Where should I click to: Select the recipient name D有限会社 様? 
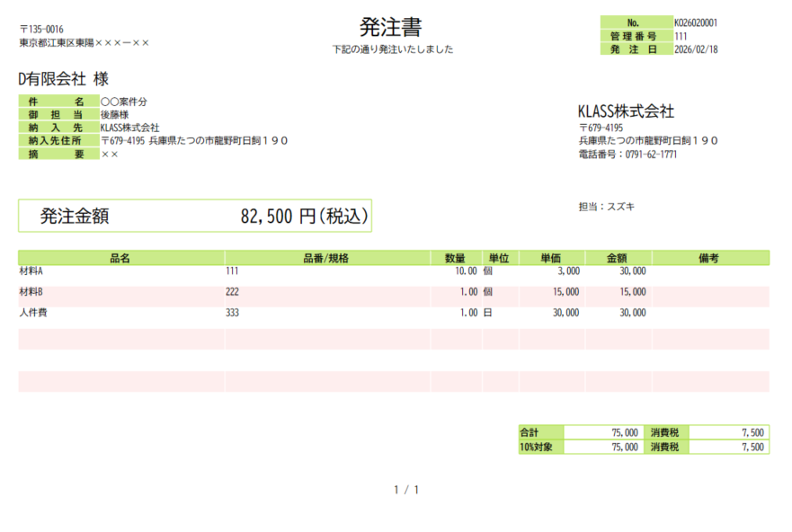[x=64, y=79]
